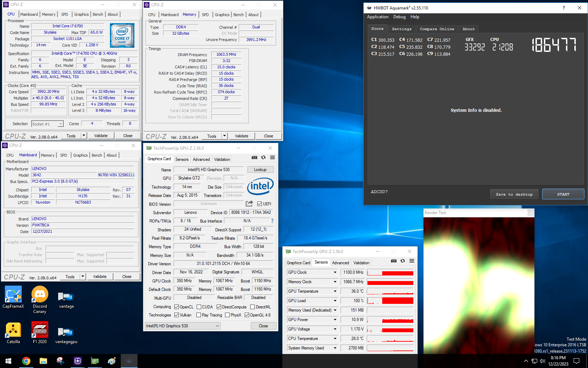Screen dimensions: 588x368
Task: Open Application menu in Aquamark
Action: (x=378, y=17)
